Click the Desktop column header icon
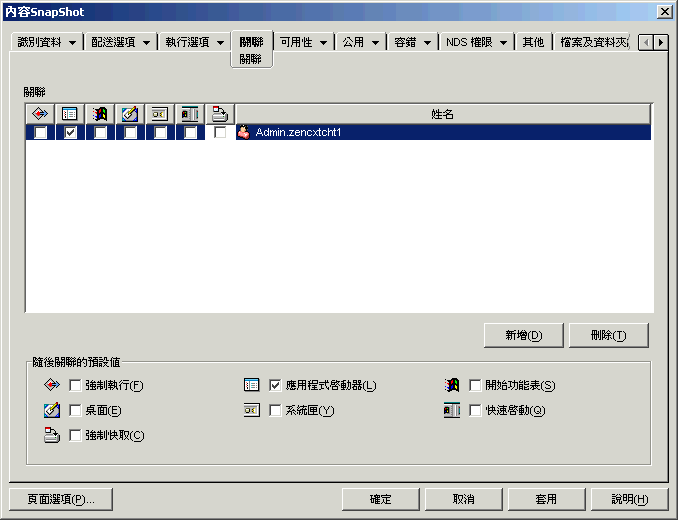 (130, 114)
